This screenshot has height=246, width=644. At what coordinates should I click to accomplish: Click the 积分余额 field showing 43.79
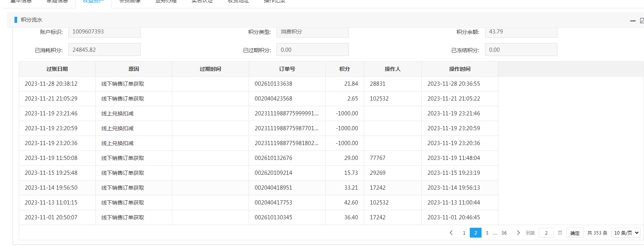pos(520,32)
